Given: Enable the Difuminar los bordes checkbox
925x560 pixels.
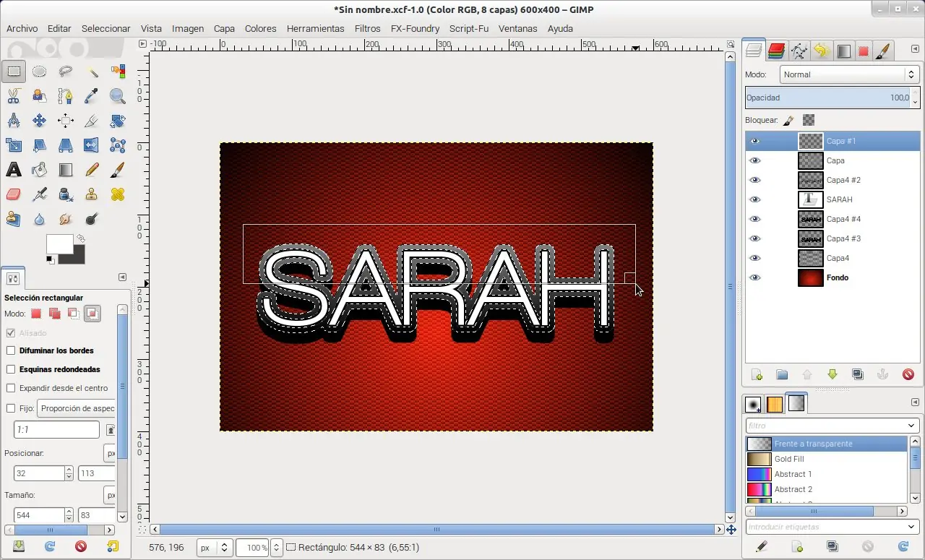Looking at the screenshot, I should (11, 350).
